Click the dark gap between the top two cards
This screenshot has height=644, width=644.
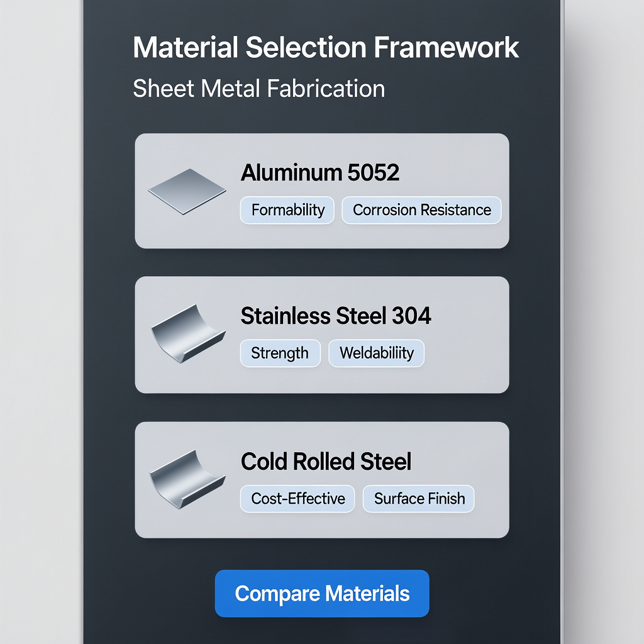pos(321,262)
